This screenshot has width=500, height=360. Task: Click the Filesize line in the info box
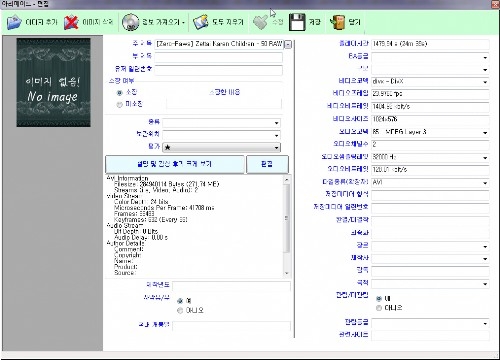(166, 184)
